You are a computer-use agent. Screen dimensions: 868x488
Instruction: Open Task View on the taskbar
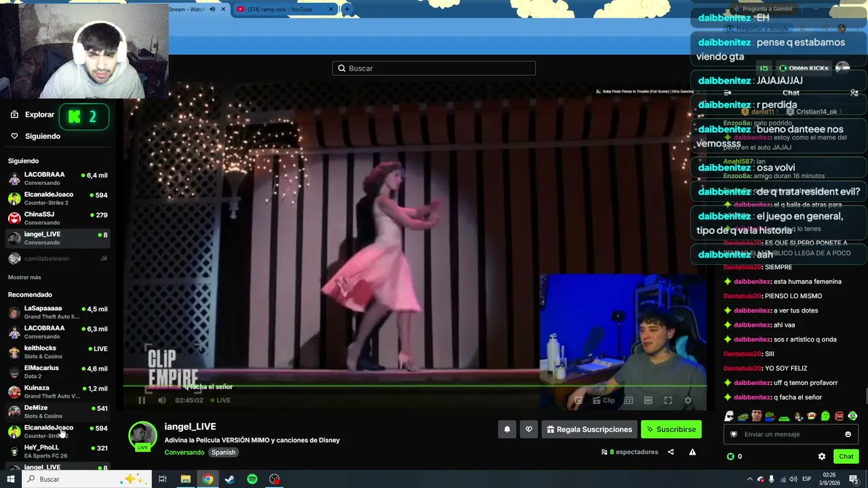click(x=163, y=479)
